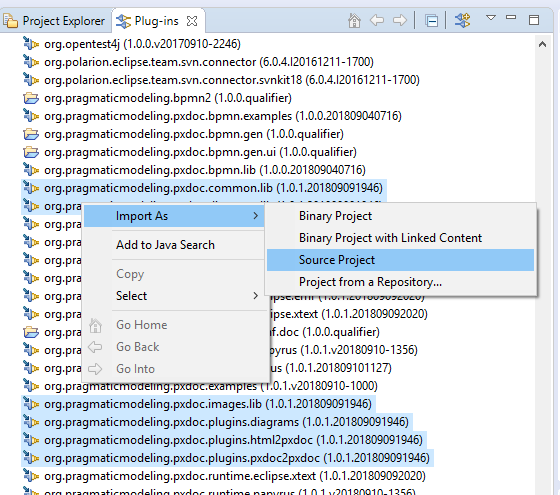Viewport: 560px width, 495px height.
Task: Click plug-in icon of pxdoc.images.lib
Action: tap(31, 404)
